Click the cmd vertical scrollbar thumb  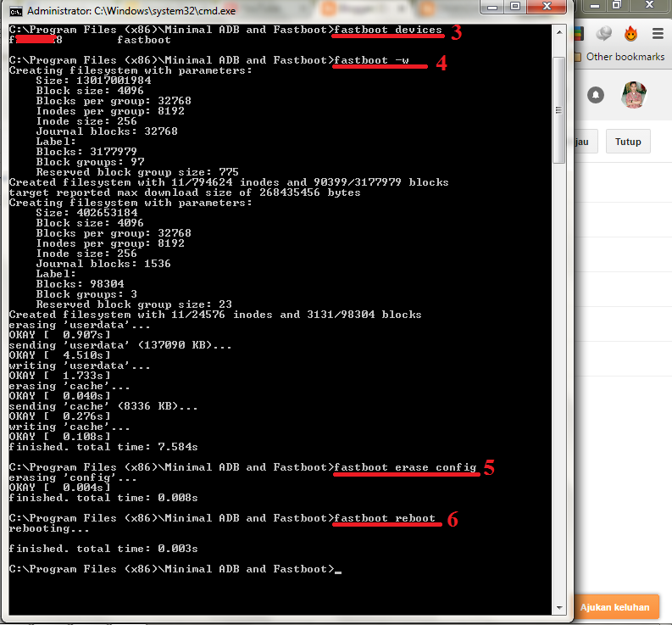click(x=558, y=110)
